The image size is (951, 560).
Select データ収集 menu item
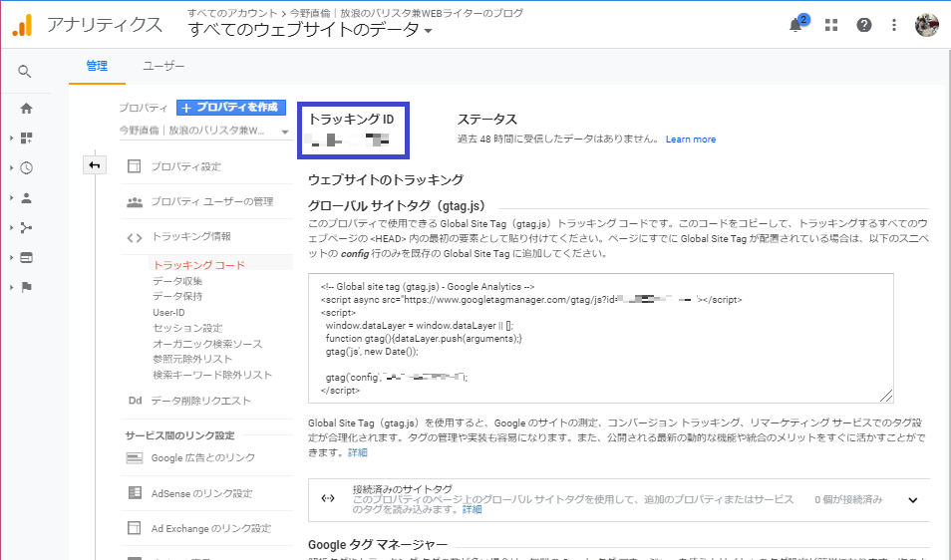click(177, 281)
